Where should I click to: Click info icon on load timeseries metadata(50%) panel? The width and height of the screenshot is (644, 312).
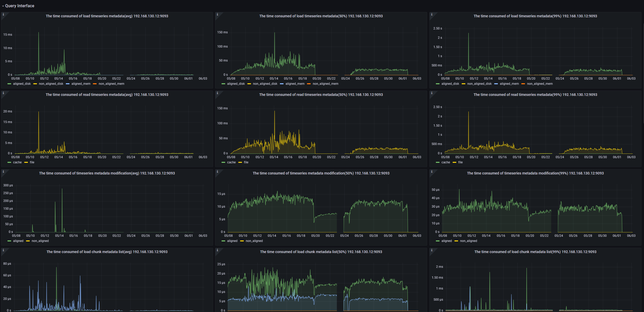[x=217, y=14]
